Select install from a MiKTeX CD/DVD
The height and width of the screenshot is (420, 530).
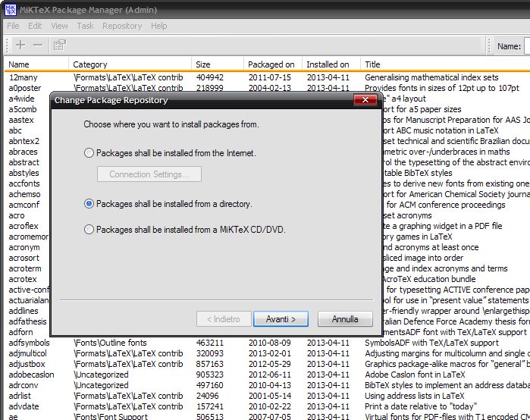tap(184, 230)
